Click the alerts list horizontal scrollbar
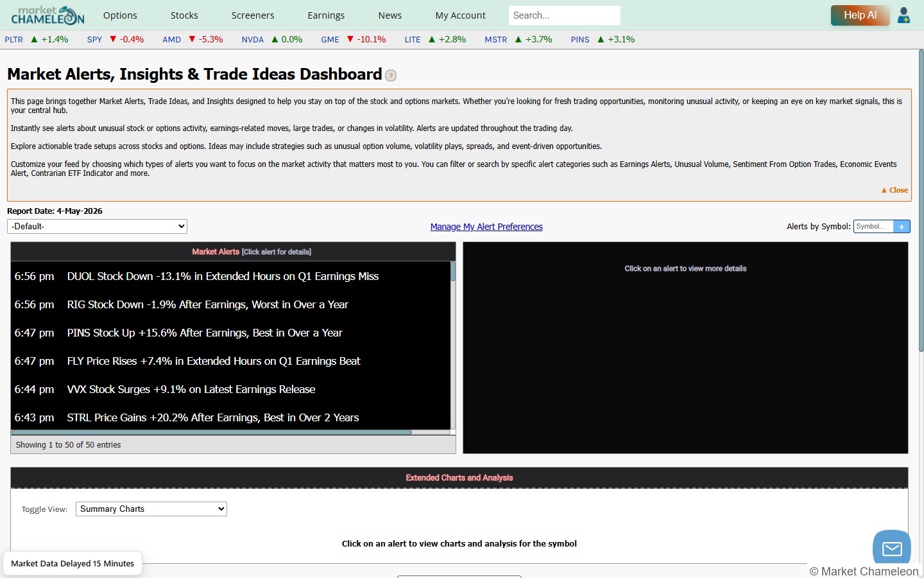924x578 pixels. point(211,432)
